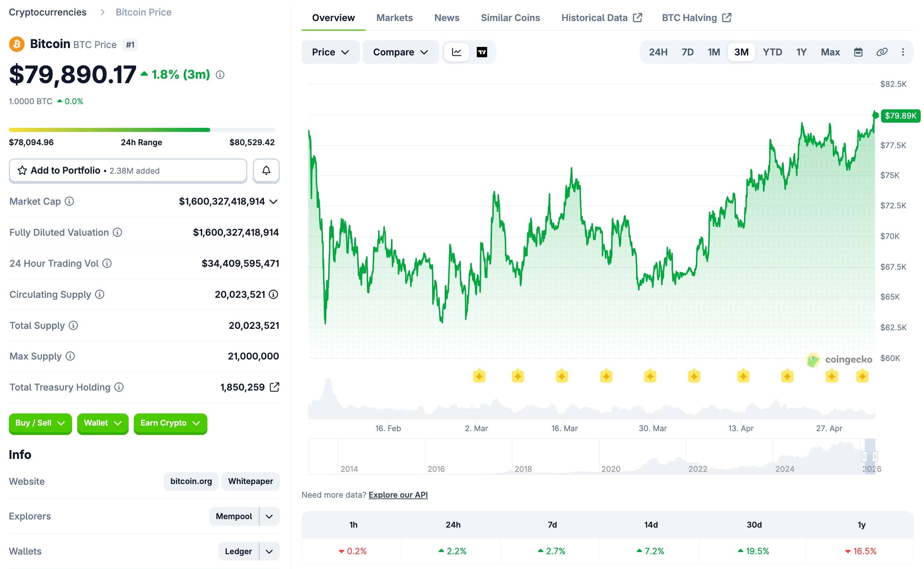Select 24H time range
924x569 pixels.
pos(658,52)
